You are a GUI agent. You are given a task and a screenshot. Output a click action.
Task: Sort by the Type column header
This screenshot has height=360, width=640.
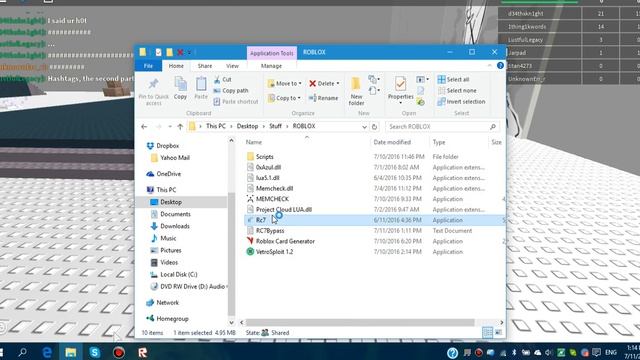(x=439, y=142)
